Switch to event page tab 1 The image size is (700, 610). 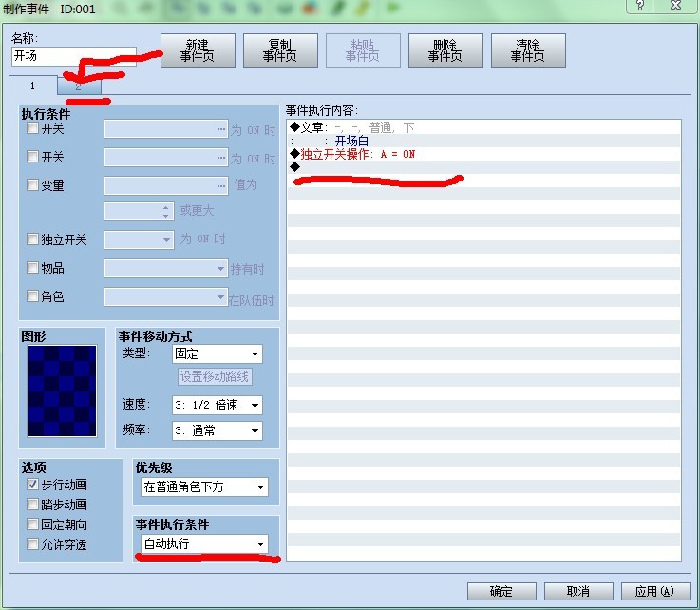tap(33, 86)
